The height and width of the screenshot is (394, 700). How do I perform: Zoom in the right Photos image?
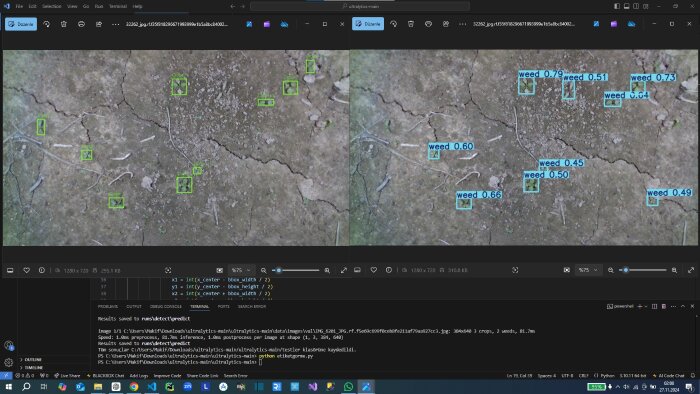(x=674, y=270)
